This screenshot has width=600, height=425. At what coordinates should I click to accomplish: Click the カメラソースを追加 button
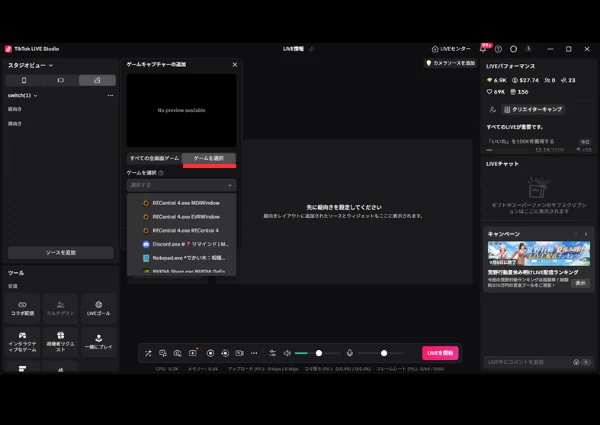[450, 63]
